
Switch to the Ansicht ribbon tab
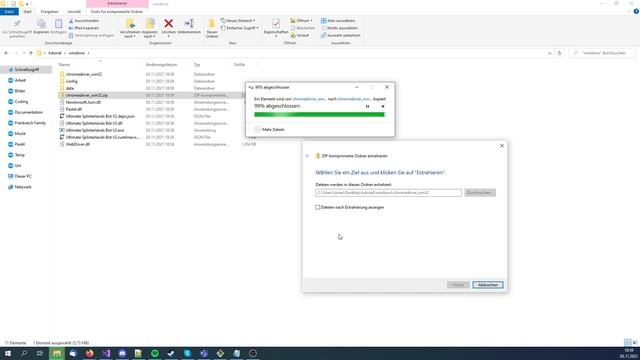tap(74, 12)
